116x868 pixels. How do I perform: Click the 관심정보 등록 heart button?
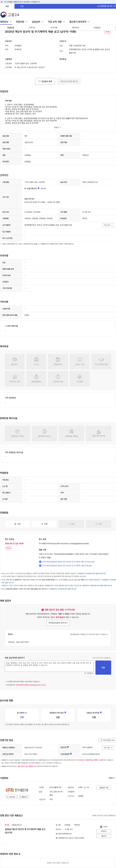(x=45, y=81)
